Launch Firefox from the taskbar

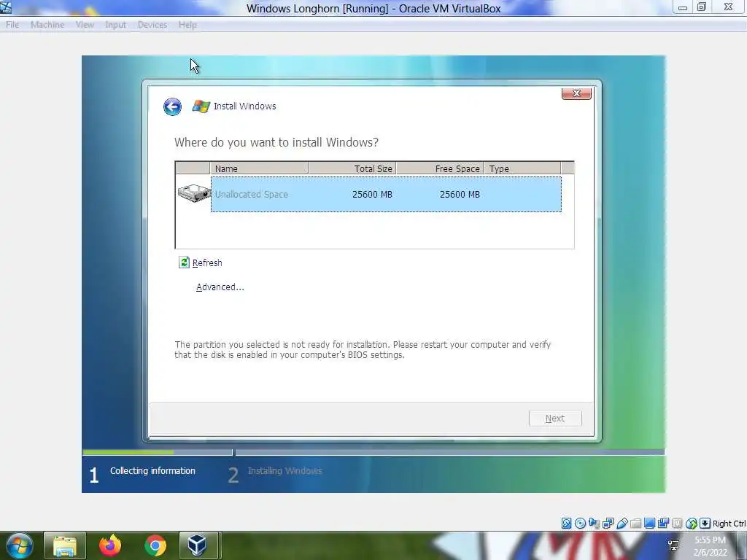(x=110, y=545)
